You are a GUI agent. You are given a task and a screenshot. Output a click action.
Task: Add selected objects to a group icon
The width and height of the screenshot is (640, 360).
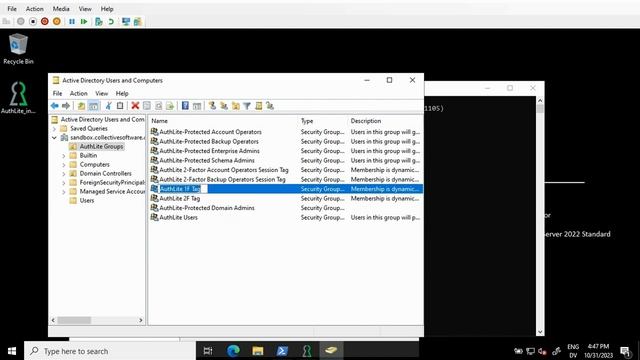[270, 106]
